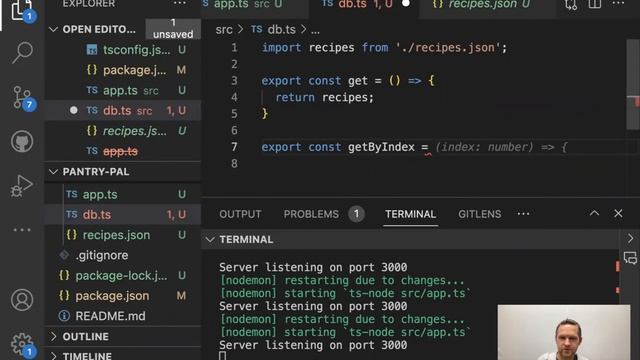
Task: Click the 'return recipes;' statement on line 4
Action: pyautogui.click(x=324, y=98)
